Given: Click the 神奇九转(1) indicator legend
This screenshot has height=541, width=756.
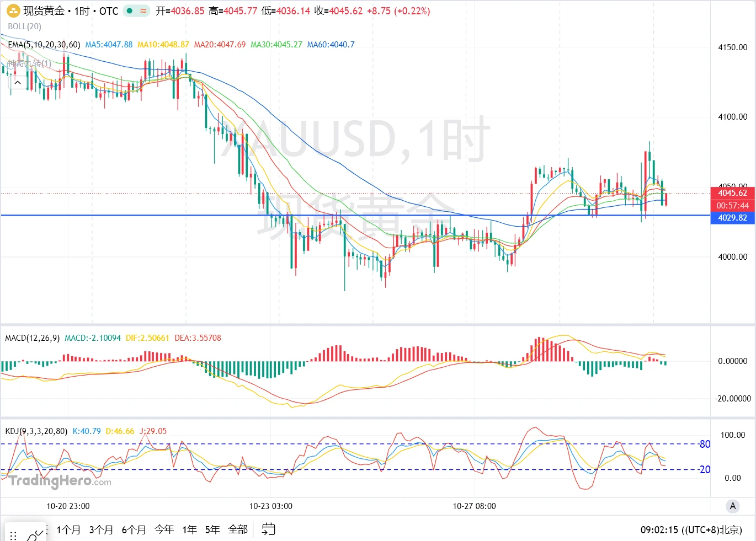Looking at the screenshot, I should click(29, 63).
